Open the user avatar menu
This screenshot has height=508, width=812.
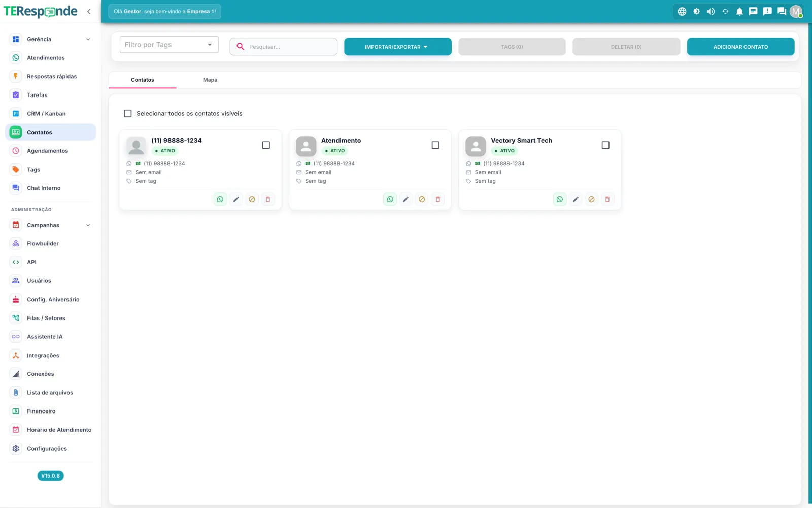pos(796,11)
